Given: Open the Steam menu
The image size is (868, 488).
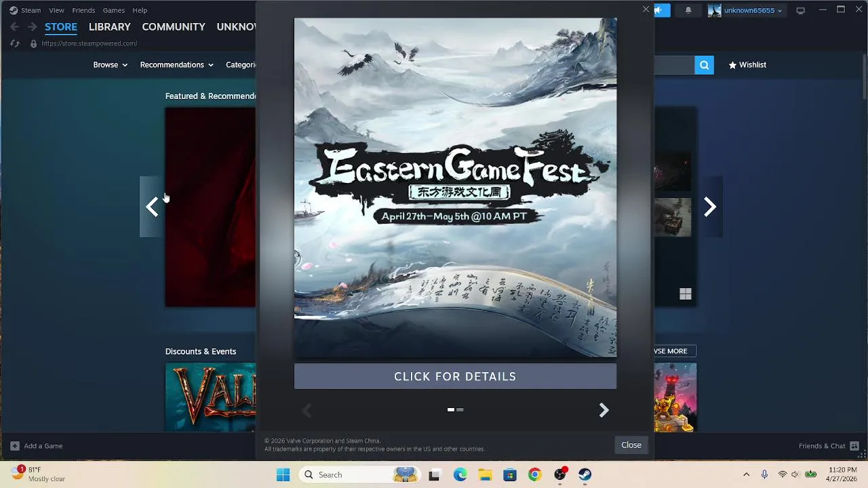Looking at the screenshot, I should tap(31, 10).
